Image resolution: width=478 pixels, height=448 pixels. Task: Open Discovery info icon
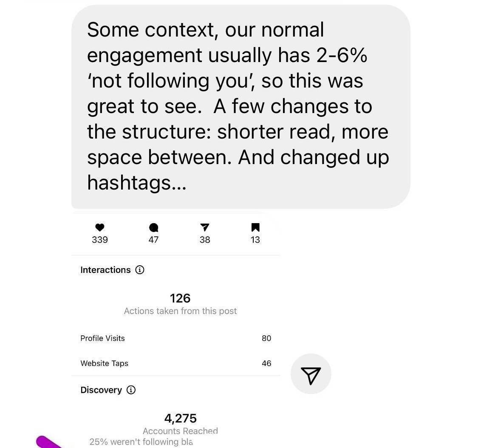point(131,390)
